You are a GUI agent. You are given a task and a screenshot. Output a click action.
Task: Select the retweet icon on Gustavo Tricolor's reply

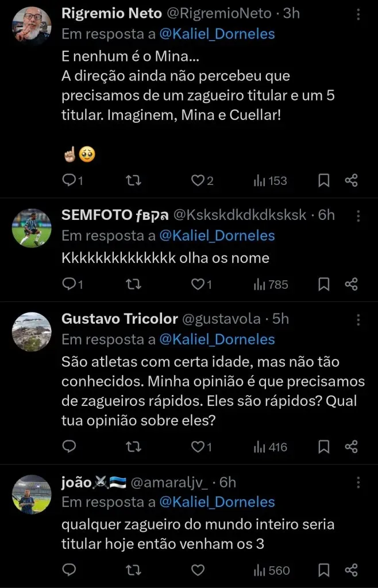(x=133, y=446)
